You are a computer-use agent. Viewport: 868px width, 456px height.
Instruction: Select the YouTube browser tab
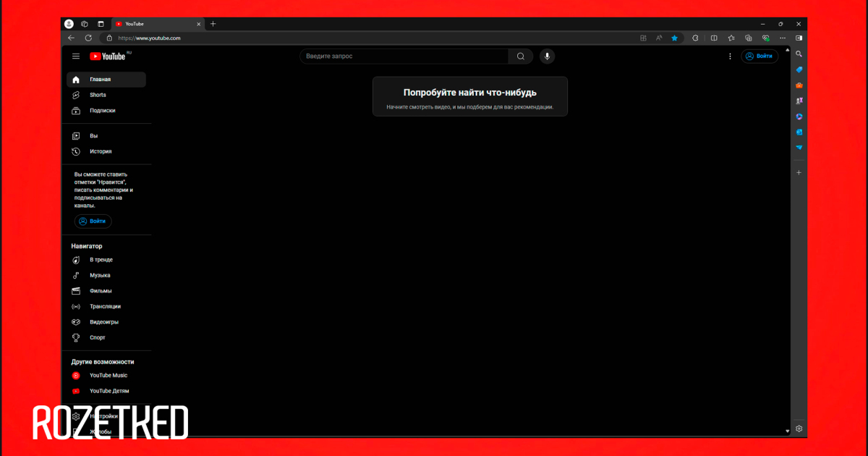point(158,24)
